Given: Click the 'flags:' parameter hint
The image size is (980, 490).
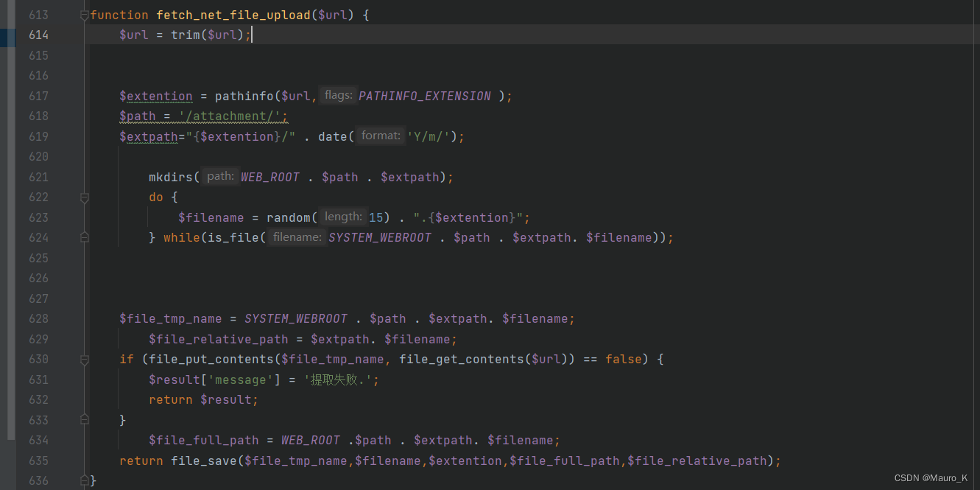Looking at the screenshot, I should click(338, 95).
